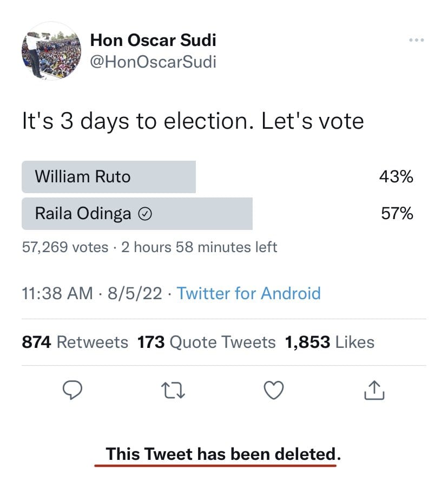Click the 57,269 votes count text
Image resolution: width=448 pixels, height=488 pixels.
[65, 247]
